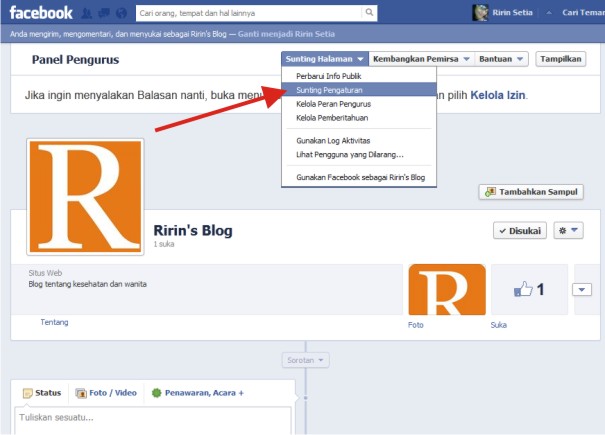Switch to Status tab in composer
This screenshot has width=605, height=435.
pyautogui.click(x=42, y=393)
